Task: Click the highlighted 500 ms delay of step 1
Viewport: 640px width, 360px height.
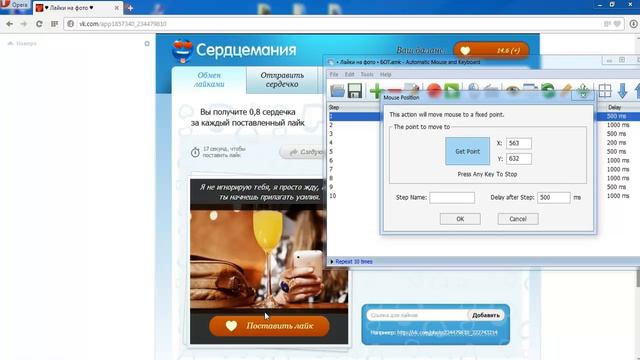Action: [617, 116]
